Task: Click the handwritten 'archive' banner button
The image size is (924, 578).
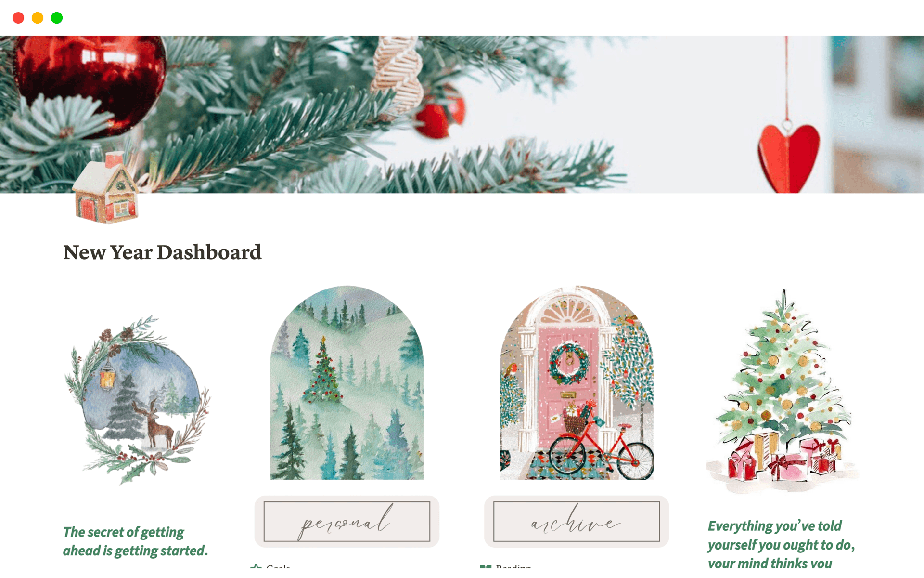Action: tap(577, 522)
